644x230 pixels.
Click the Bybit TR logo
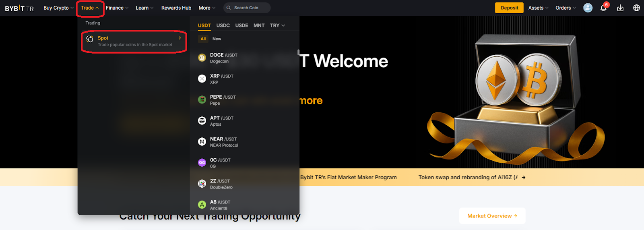point(19,8)
